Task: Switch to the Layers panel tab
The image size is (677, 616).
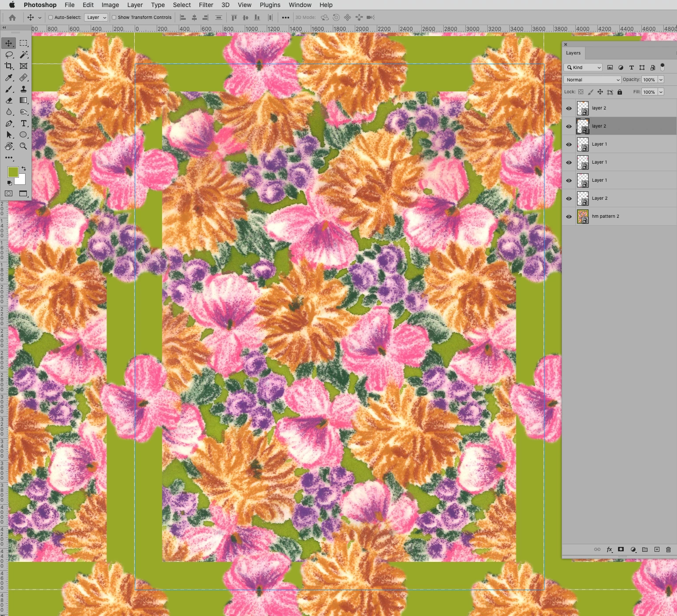Action: coord(573,53)
